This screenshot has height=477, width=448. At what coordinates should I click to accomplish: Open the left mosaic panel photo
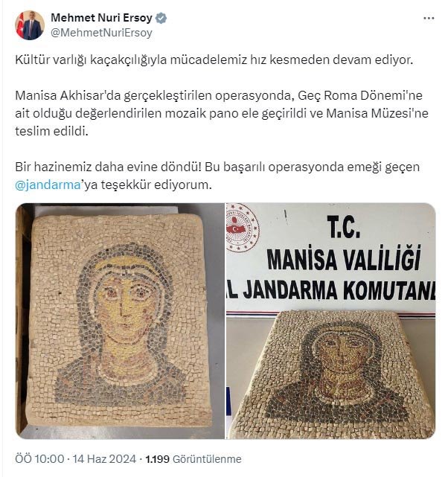pos(120,321)
